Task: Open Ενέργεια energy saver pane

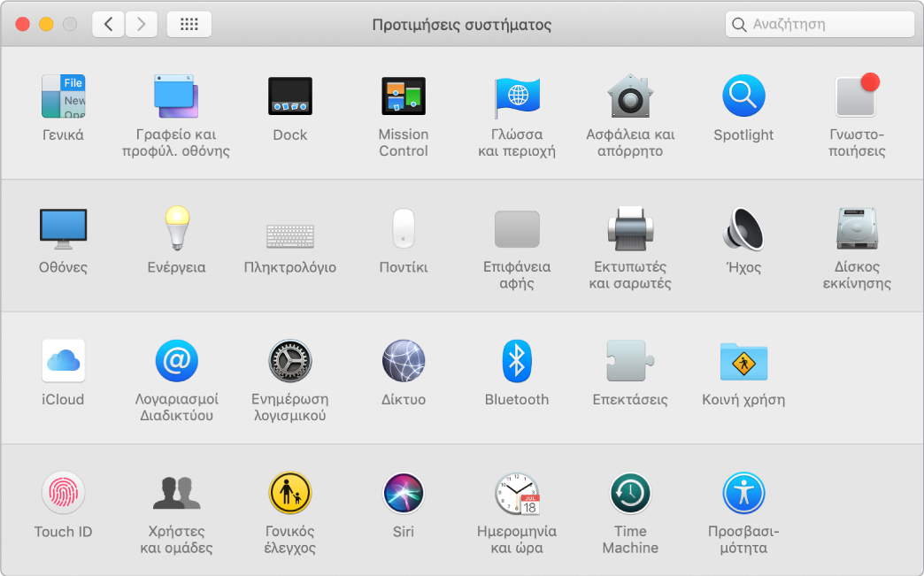Action: [176, 229]
